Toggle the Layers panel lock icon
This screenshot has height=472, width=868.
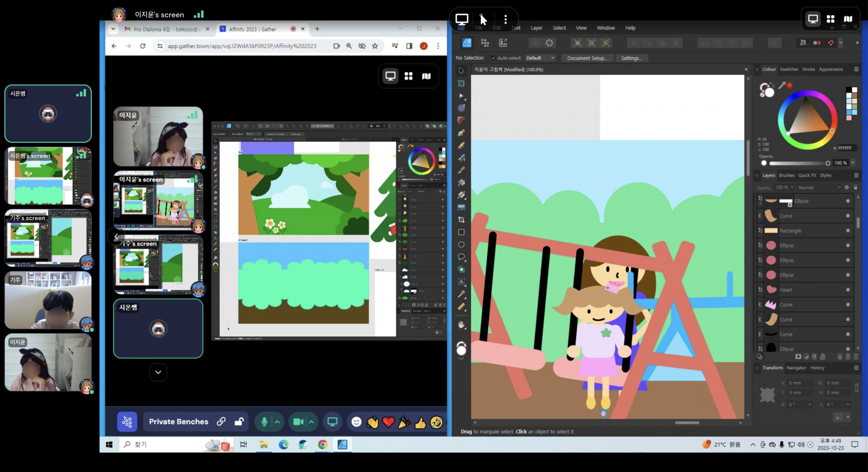tap(855, 188)
